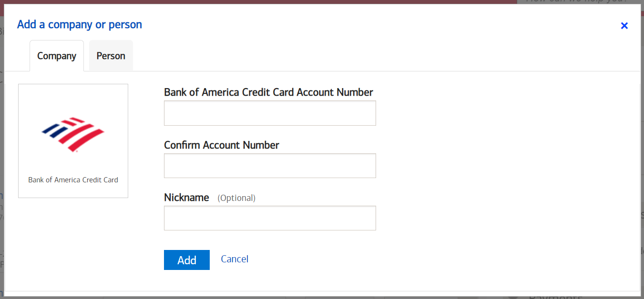Click the Bank of America Credit Card Account Number label
The width and height of the screenshot is (644, 299).
268,92
